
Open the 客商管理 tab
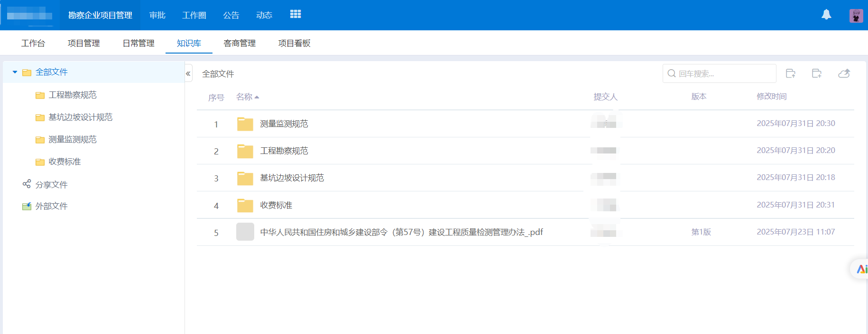coord(240,43)
